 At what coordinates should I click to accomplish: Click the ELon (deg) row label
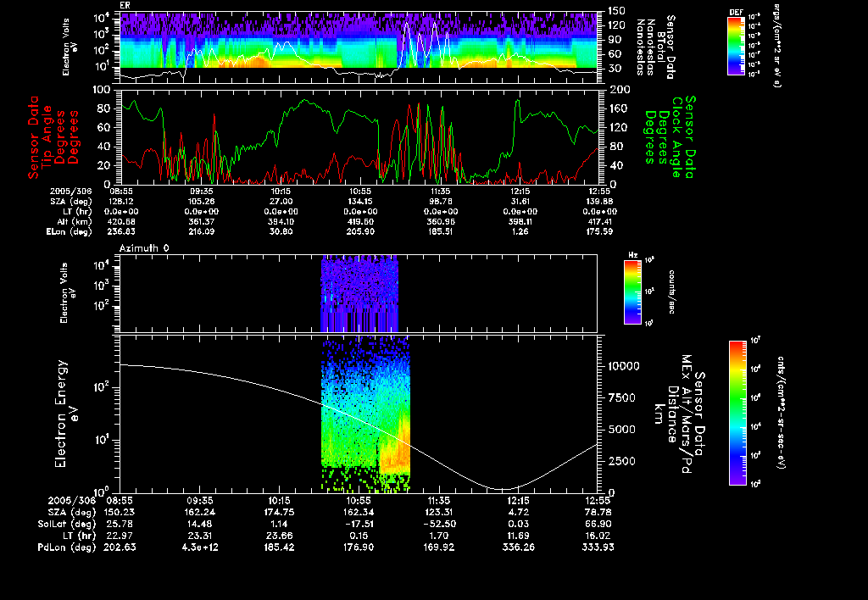click(x=70, y=231)
